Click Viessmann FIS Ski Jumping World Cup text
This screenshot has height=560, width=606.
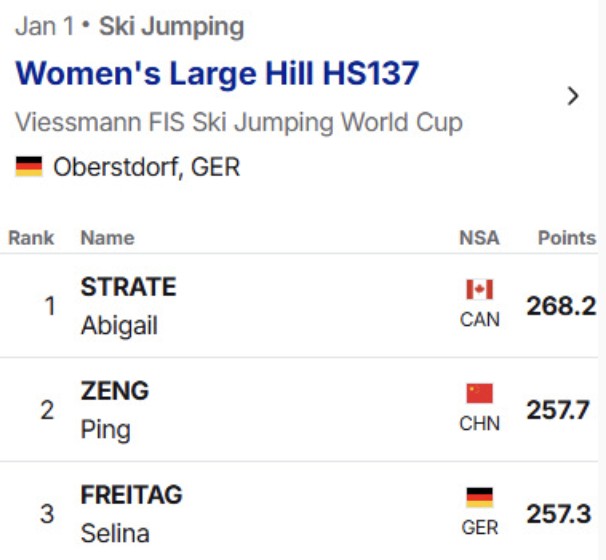coord(239,123)
